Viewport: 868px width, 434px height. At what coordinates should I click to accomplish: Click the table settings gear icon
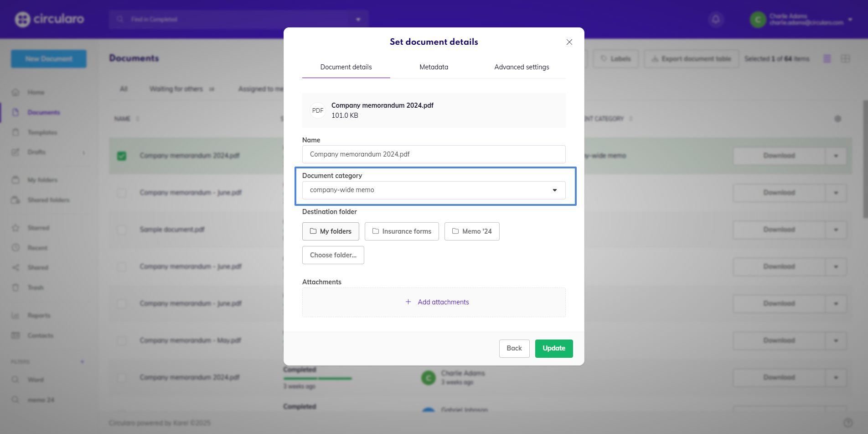(x=837, y=119)
